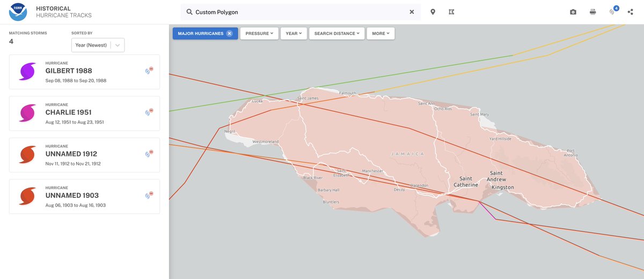This screenshot has height=279, width=644.
Task: Click Charlie 1951 magenta hurricane icon
Action: pyautogui.click(x=28, y=113)
